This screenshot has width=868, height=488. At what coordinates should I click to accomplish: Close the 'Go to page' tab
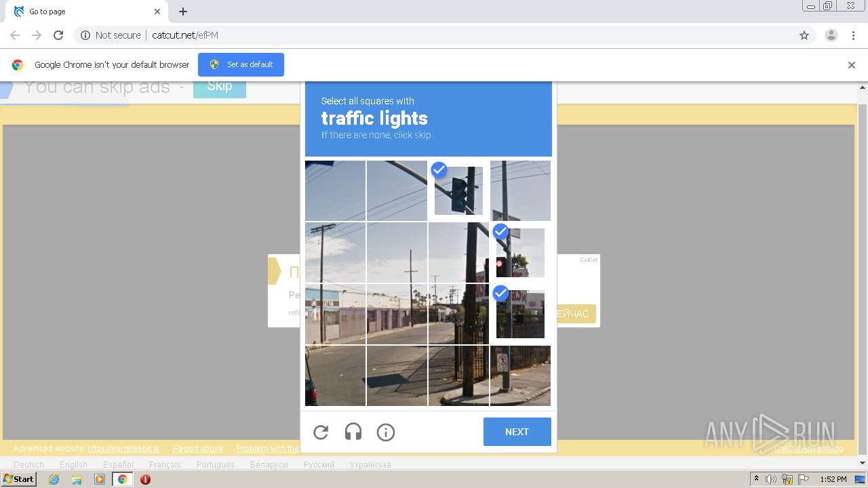tap(157, 12)
